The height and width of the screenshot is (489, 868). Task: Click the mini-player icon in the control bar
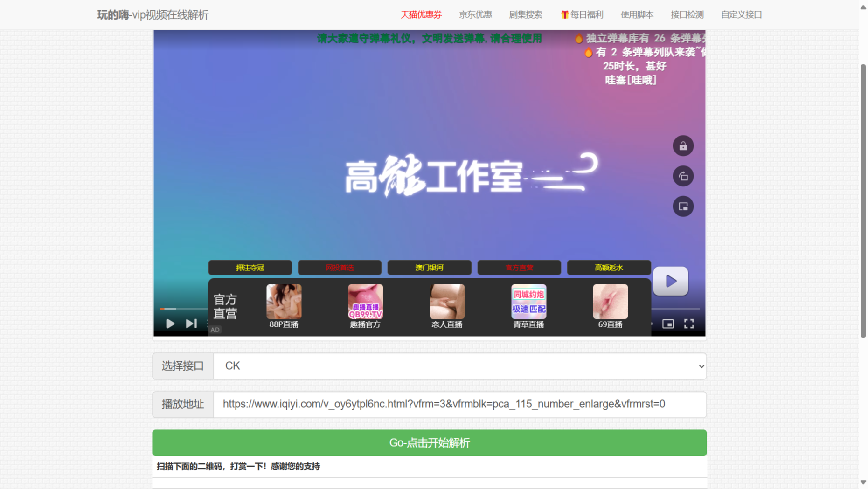669,323
